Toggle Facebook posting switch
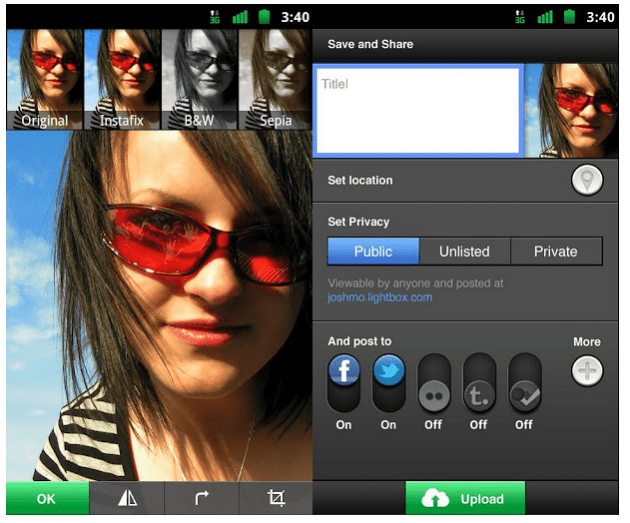The width and height of the screenshot is (630, 523). [344, 383]
